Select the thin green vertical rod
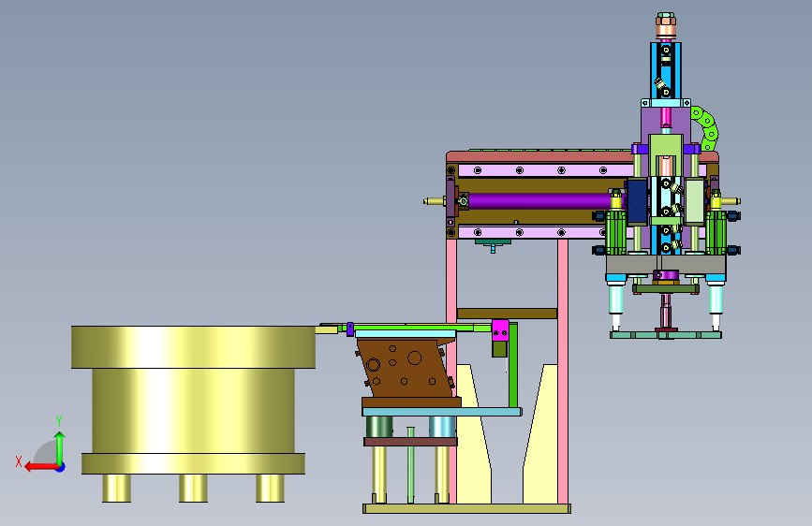The height and width of the screenshot is (526, 812). point(410,464)
